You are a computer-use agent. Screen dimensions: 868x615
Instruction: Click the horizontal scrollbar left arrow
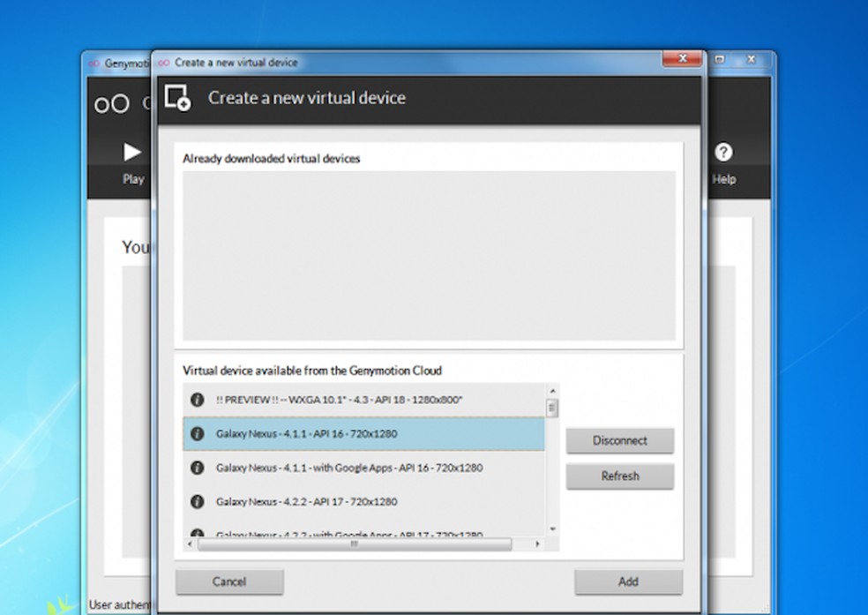point(190,544)
